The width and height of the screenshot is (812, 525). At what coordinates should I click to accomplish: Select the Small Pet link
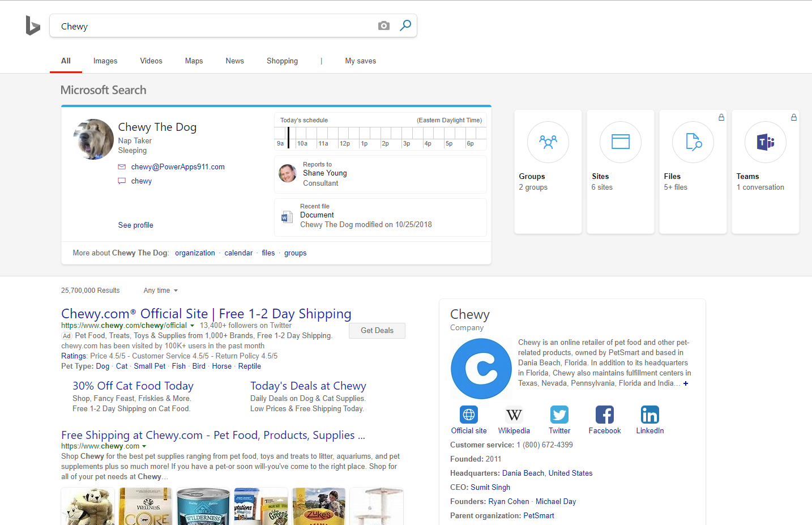coord(149,366)
